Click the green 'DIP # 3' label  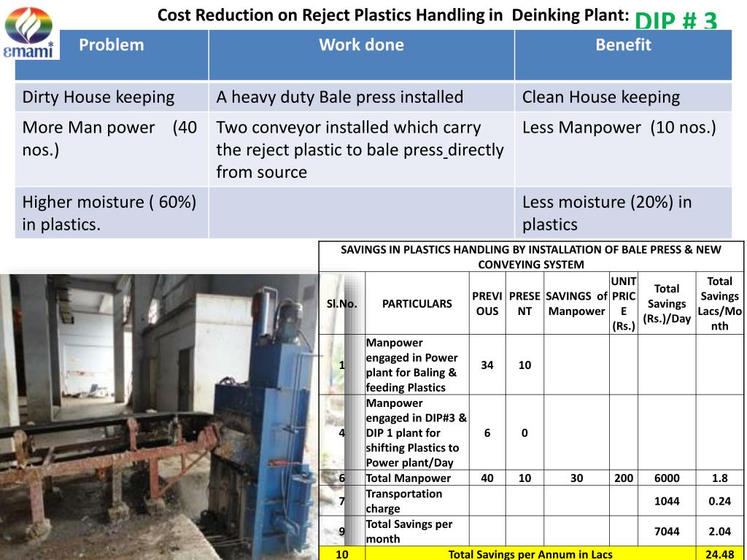click(x=676, y=21)
